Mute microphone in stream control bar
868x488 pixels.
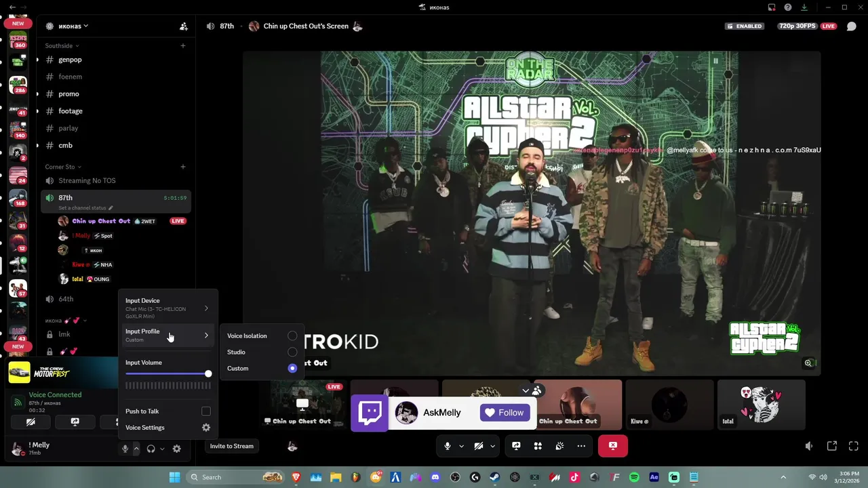click(x=447, y=446)
